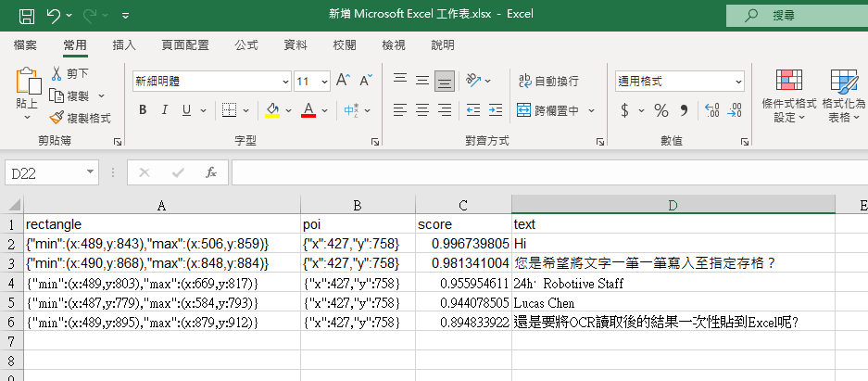Click the Save icon in quick access toolbar
Viewport: 868px width, 381px height.
point(27,16)
